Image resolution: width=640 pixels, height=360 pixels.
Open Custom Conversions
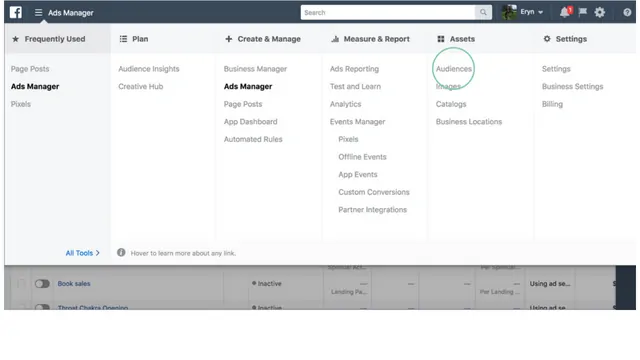pyautogui.click(x=374, y=191)
